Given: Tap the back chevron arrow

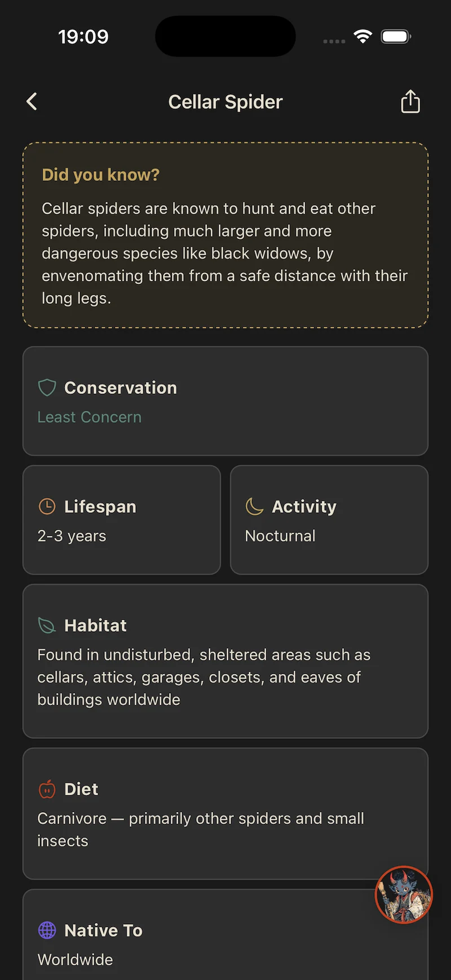Looking at the screenshot, I should (x=32, y=102).
